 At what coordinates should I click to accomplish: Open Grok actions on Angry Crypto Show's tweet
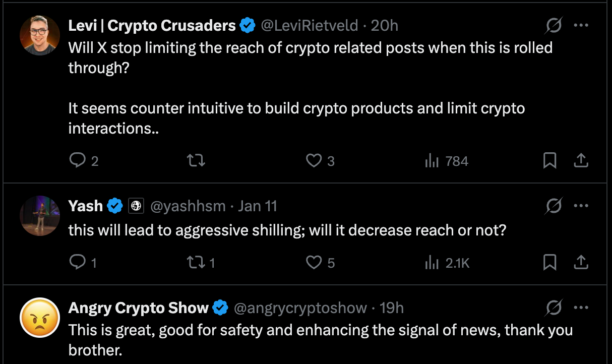pyautogui.click(x=553, y=307)
